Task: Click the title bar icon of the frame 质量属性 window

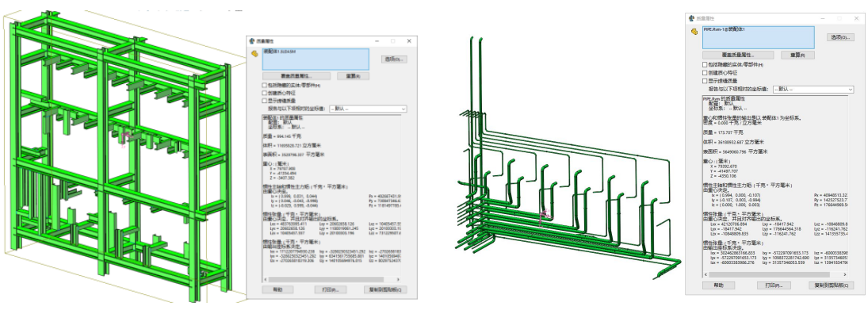Action: [252, 41]
